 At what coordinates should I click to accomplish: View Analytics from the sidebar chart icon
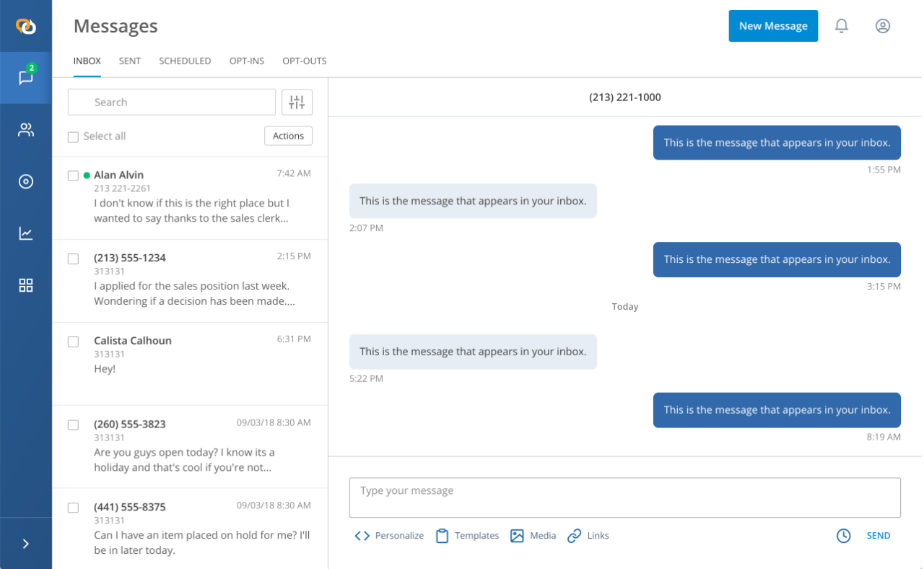(x=26, y=233)
